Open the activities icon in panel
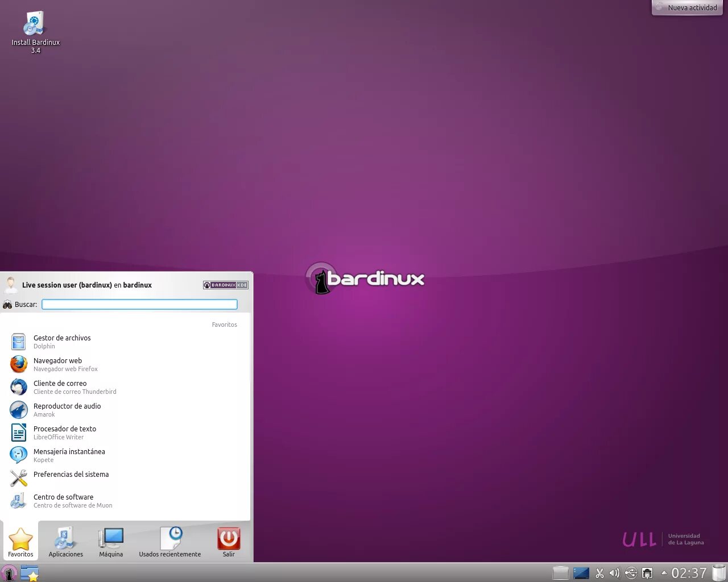Viewport: 728px width, 582px height. pyautogui.click(x=30, y=573)
